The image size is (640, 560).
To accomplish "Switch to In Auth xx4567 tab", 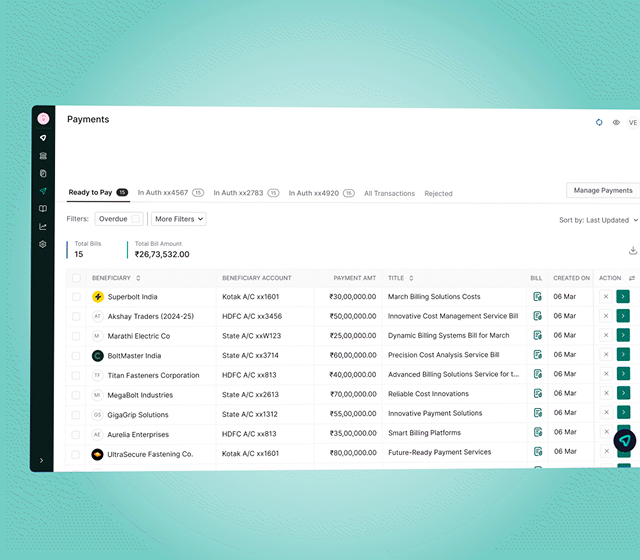I will click(x=171, y=193).
